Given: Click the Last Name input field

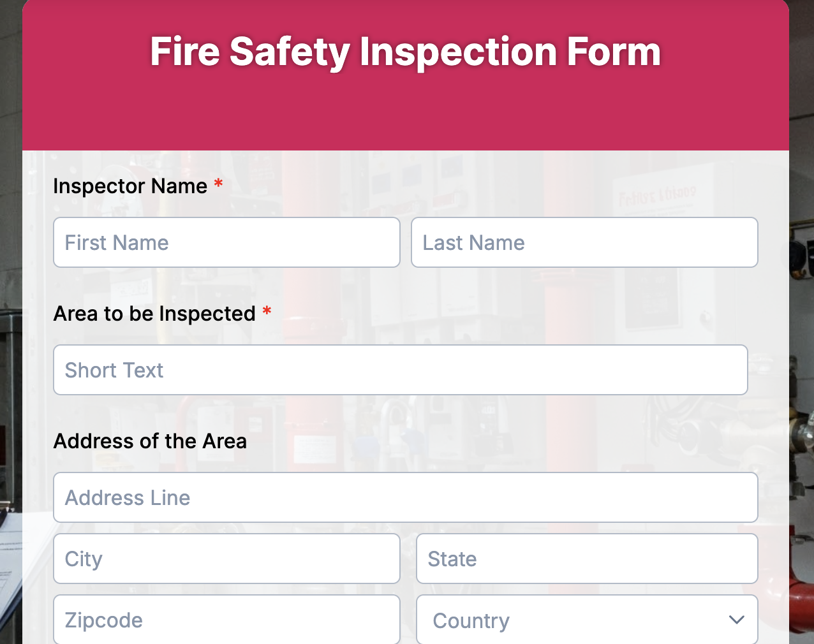Looking at the screenshot, I should [x=584, y=242].
